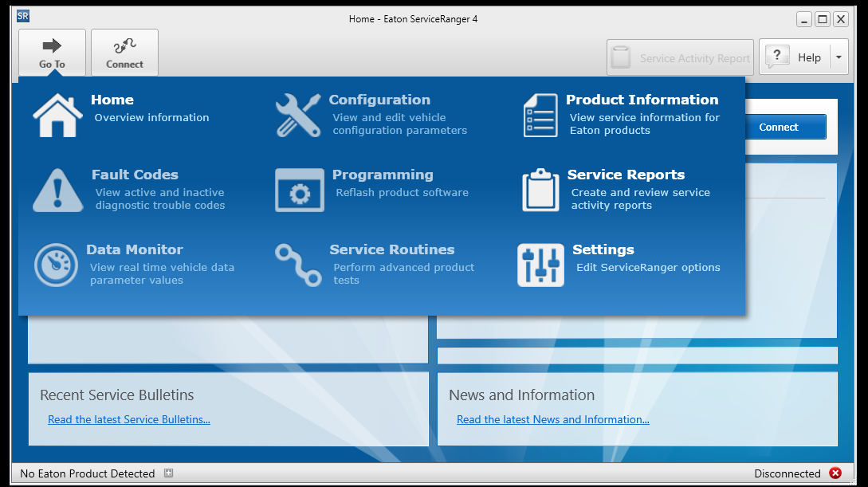Toggle the Go To menu button
The image size is (868, 487).
(x=52, y=53)
